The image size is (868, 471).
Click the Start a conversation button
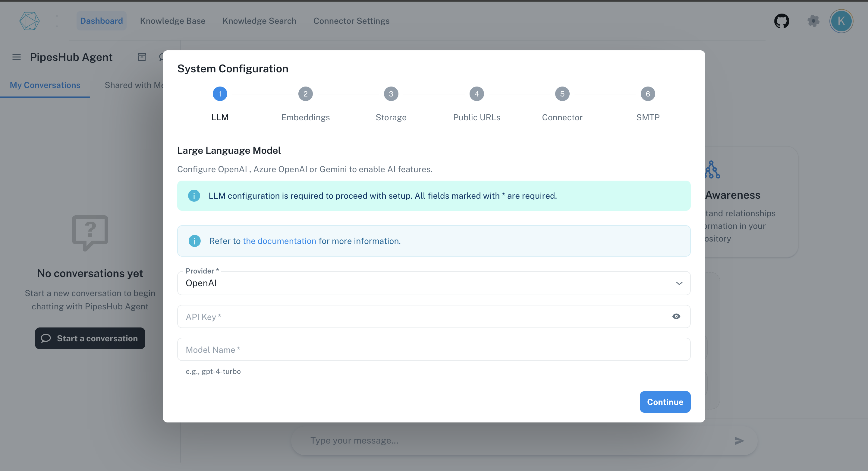tap(90, 338)
